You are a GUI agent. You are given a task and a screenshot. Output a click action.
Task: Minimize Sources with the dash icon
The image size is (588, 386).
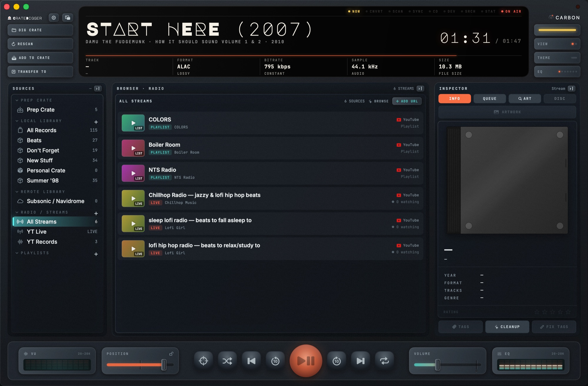(x=90, y=88)
